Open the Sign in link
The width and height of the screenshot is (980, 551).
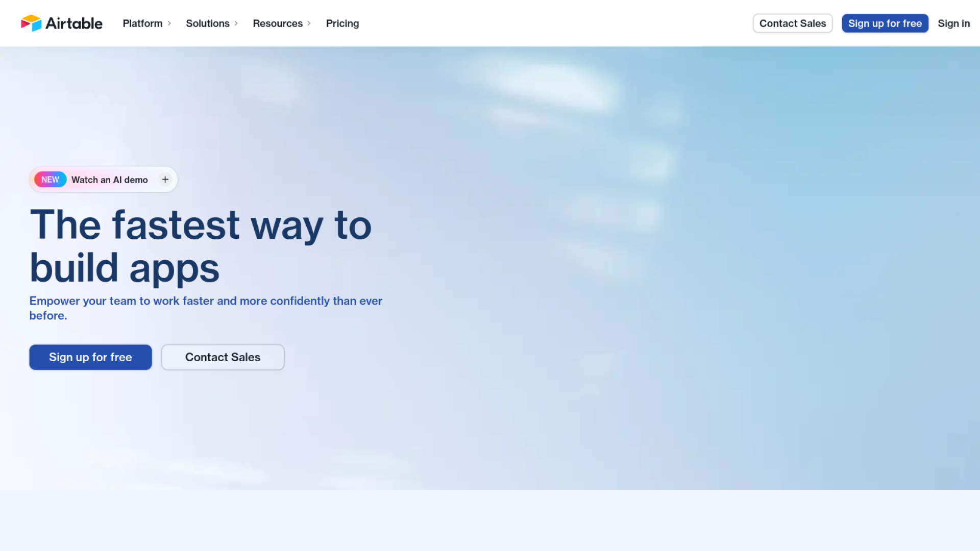pos(953,23)
